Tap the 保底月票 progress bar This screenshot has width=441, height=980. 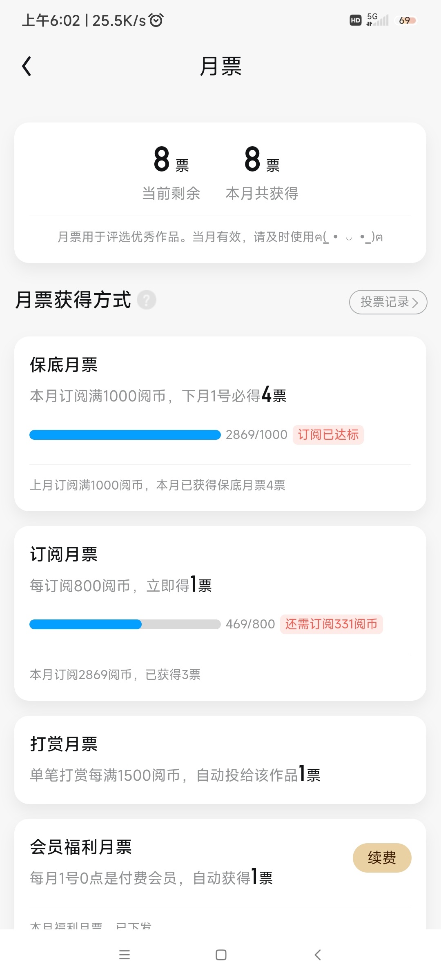pos(125,435)
